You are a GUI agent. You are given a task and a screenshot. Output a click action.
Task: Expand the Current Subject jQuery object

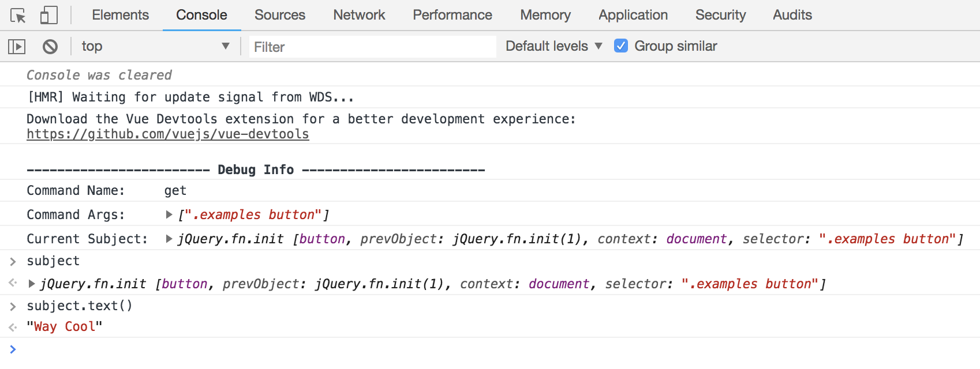point(169,239)
